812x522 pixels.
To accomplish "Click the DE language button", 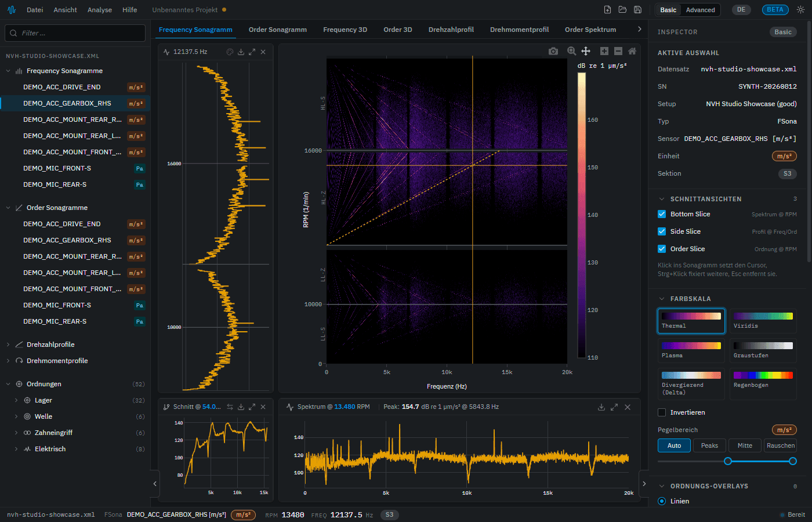I will (741, 10).
